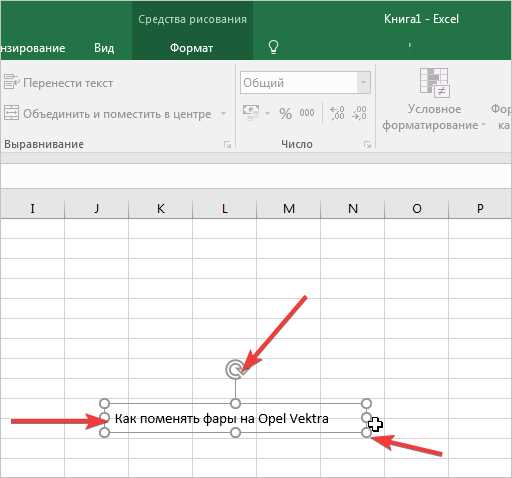Click the merge cells icon
The height and width of the screenshot is (478, 512).
11,113
